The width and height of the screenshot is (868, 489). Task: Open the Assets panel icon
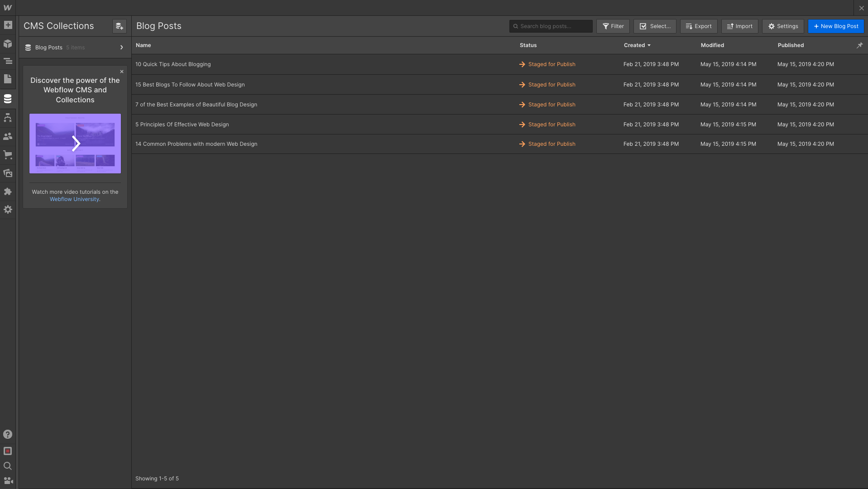tap(8, 173)
